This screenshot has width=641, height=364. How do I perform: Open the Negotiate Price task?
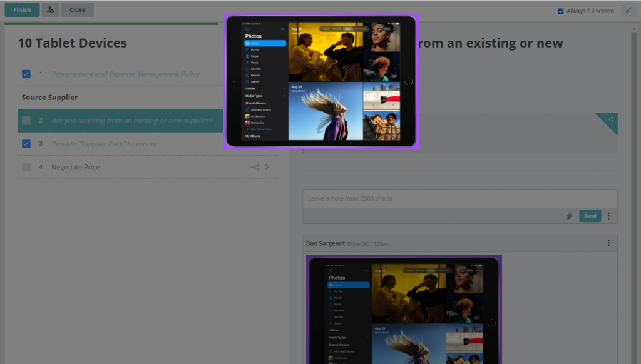pos(76,167)
